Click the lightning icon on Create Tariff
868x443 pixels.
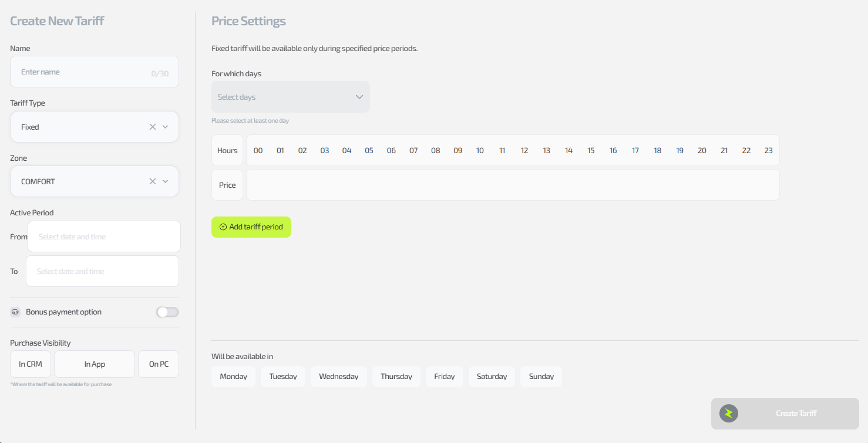tap(729, 413)
